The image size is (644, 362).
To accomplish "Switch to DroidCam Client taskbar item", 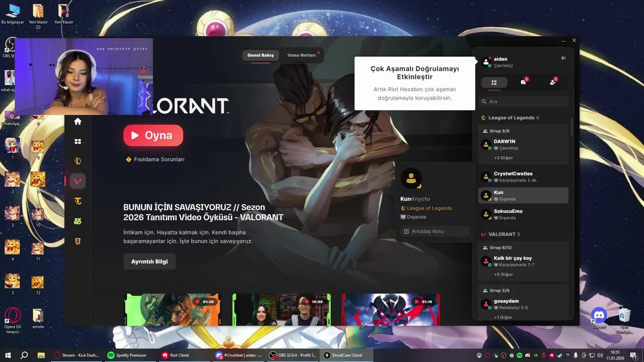I will tap(347, 355).
